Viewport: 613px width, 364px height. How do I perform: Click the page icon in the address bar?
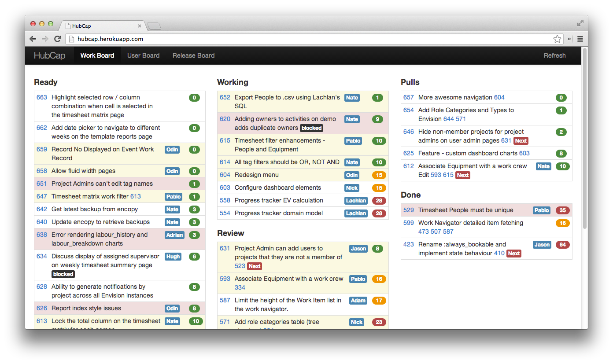[x=71, y=39]
